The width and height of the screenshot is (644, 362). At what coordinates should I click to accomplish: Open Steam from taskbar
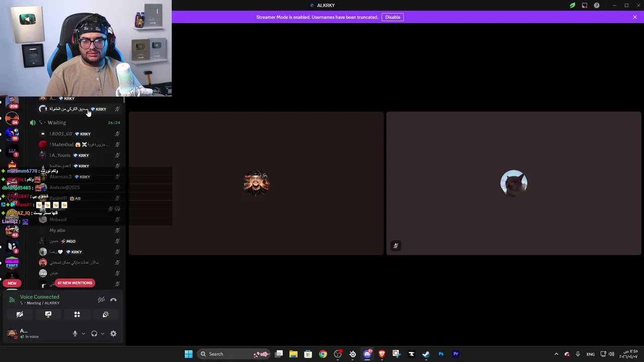tap(426, 354)
